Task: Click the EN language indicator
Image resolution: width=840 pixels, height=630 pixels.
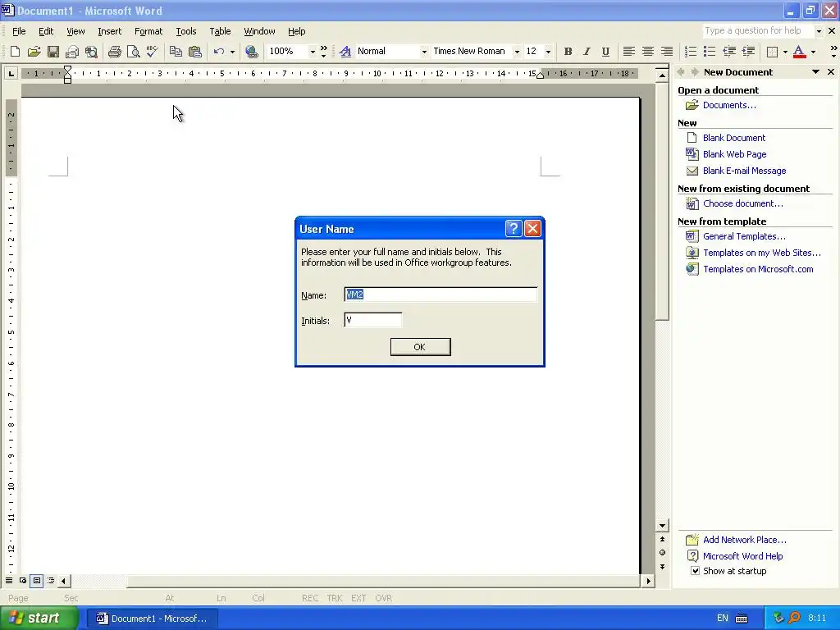Action: (722, 619)
